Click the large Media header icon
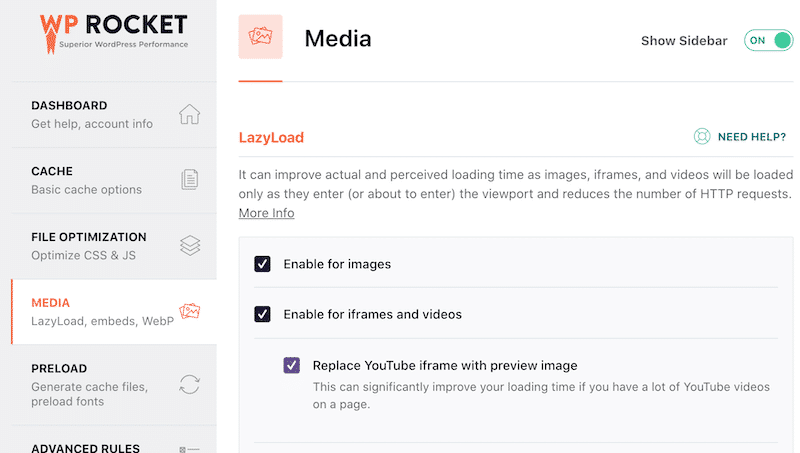The height and width of the screenshot is (453, 800). pos(260,37)
